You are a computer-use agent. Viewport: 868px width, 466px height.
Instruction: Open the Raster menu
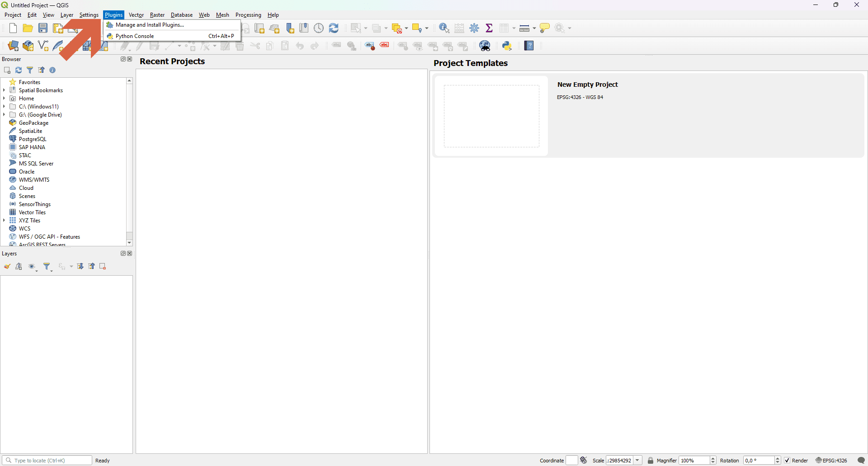point(157,15)
